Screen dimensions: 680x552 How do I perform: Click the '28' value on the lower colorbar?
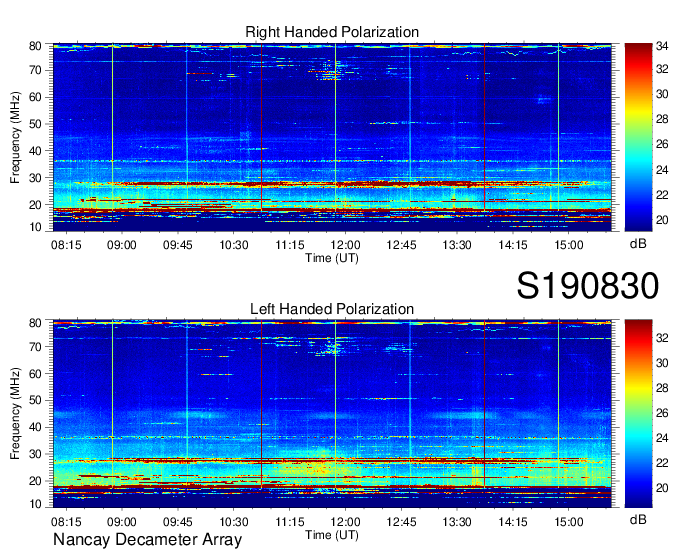[662, 388]
